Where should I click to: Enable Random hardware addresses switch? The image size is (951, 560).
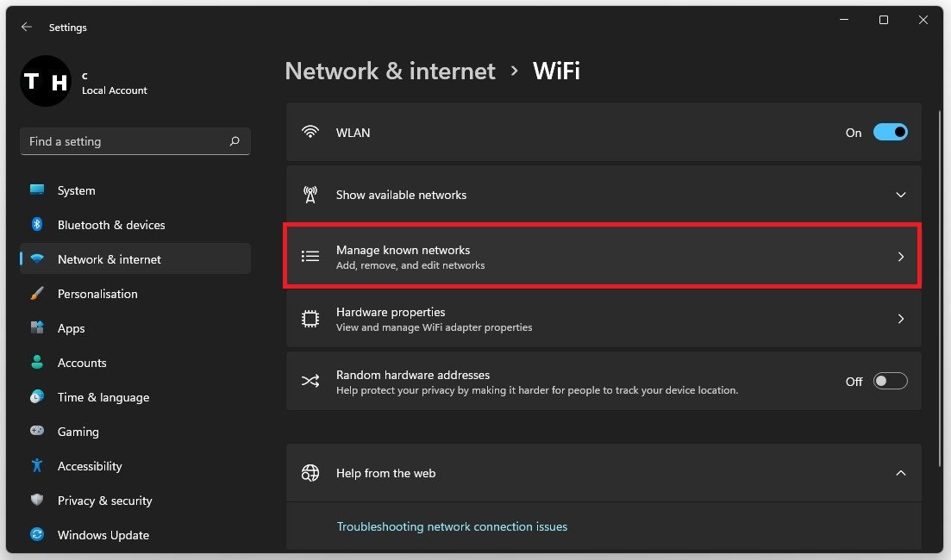[x=890, y=382]
